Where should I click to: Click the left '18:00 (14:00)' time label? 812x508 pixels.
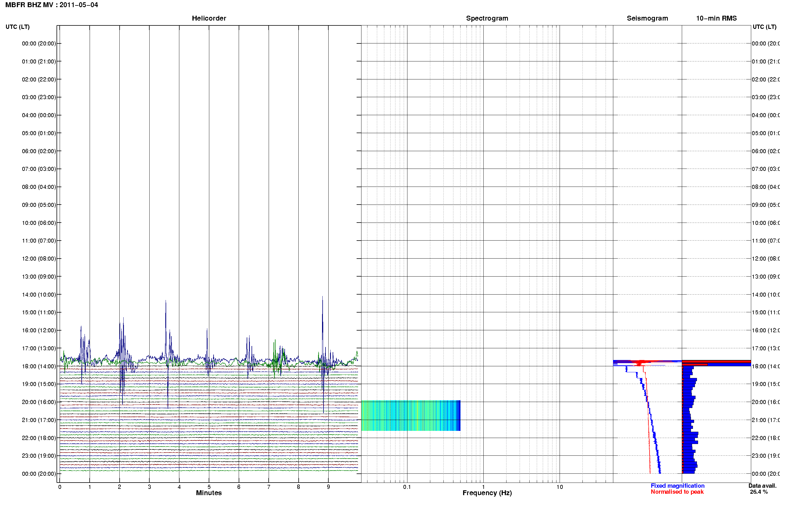click(39, 366)
